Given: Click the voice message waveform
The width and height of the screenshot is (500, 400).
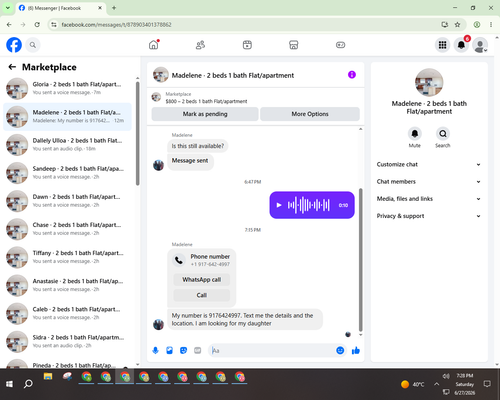Looking at the screenshot, I should [x=309, y=205].
